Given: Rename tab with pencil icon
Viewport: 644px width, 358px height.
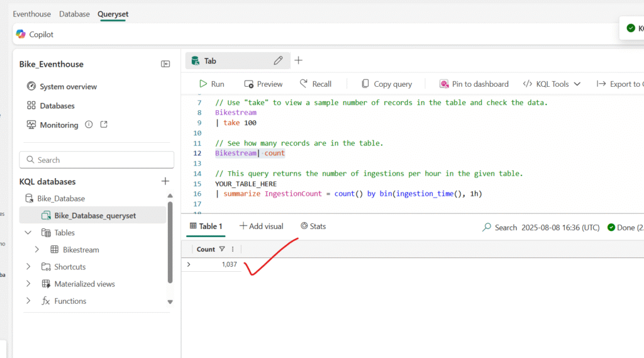Looking at the screenshot, I should pyautogui.click(x=278, y=60).
